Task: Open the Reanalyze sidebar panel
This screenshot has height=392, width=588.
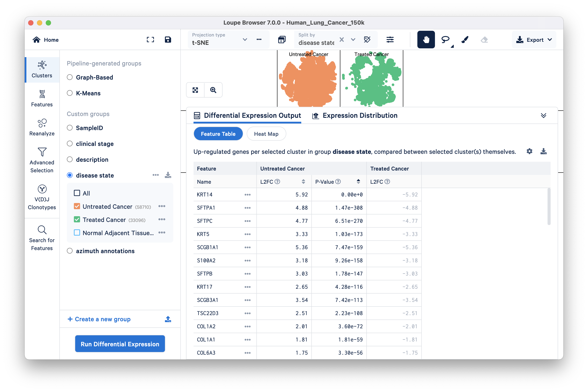Action: click(42, 127)
